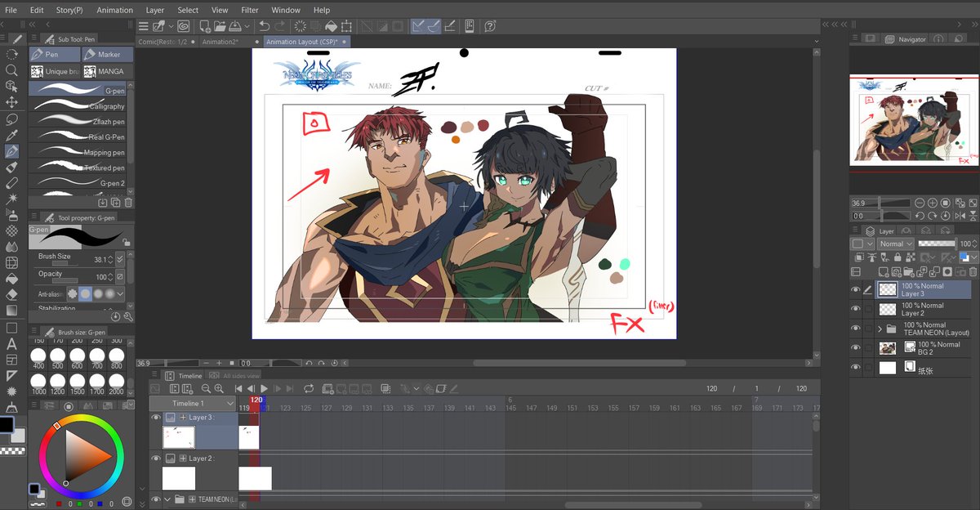Select the Move layer tool

point(11,102)
